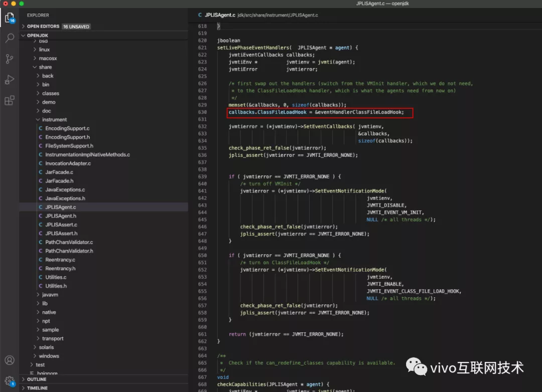
Task: Open the Search view icon
Action: point(10,38)
